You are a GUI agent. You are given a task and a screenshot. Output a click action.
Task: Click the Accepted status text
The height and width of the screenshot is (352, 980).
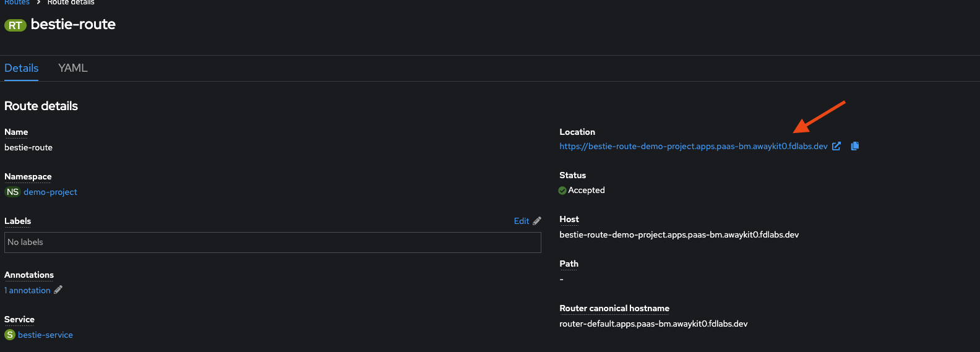(587, 190)
